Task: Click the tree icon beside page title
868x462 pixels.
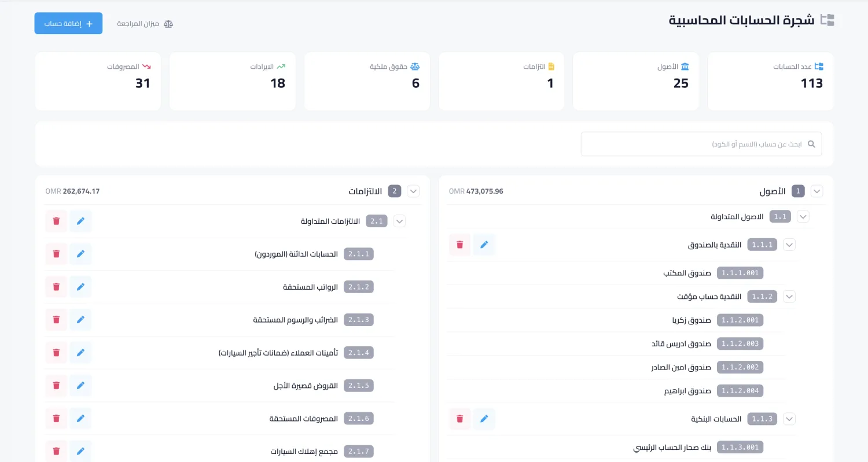Action: click(x=827, y=20)
